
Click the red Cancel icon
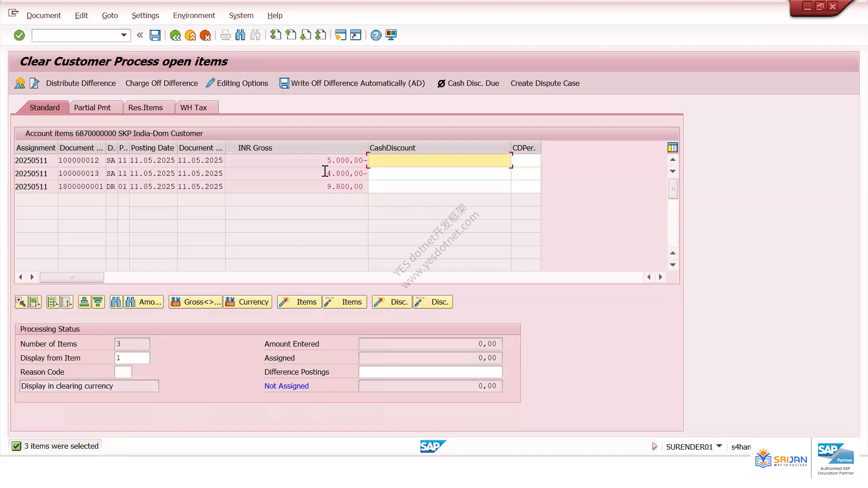205,35
